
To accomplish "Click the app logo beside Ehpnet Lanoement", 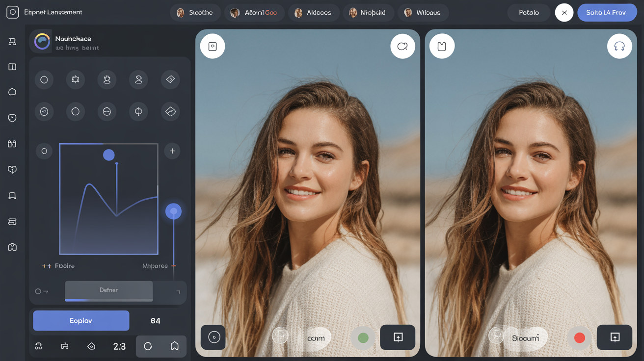I will pos(12,12).
